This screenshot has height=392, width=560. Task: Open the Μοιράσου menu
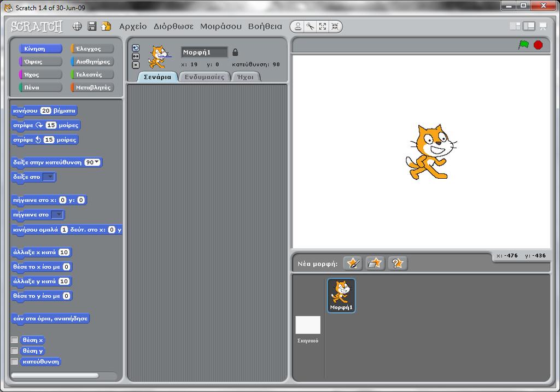[221, 26]
